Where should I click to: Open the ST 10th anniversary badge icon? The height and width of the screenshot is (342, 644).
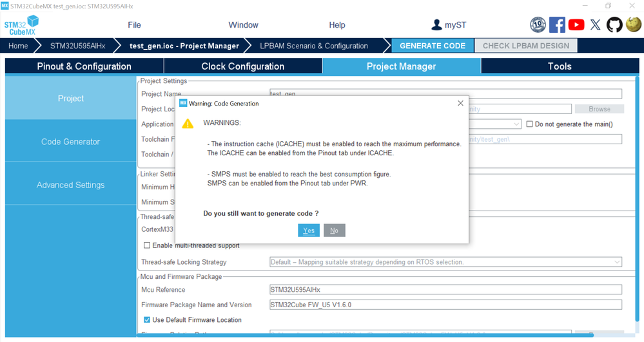[538, 24]
